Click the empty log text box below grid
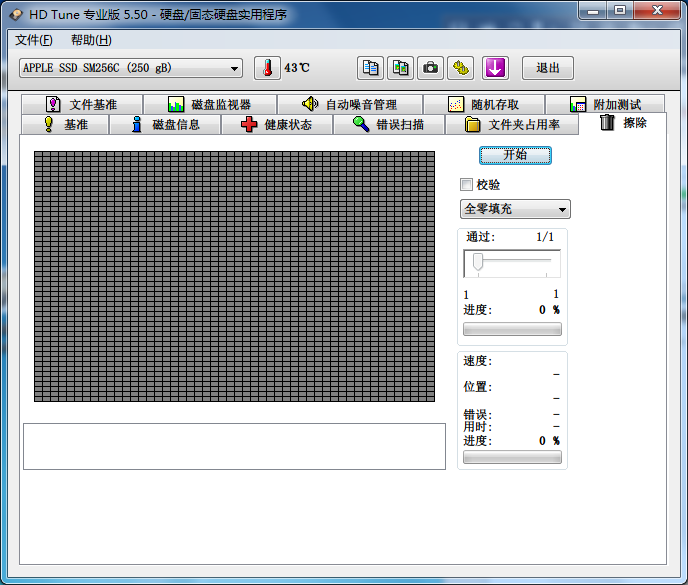The height and width of the screenshot is (585, 688). click(x=234, y=446)
